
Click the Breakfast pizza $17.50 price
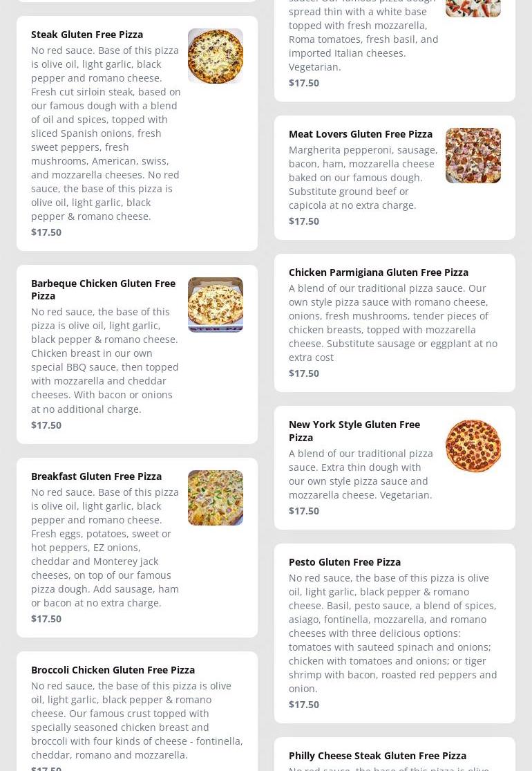[x=46, y=619]
